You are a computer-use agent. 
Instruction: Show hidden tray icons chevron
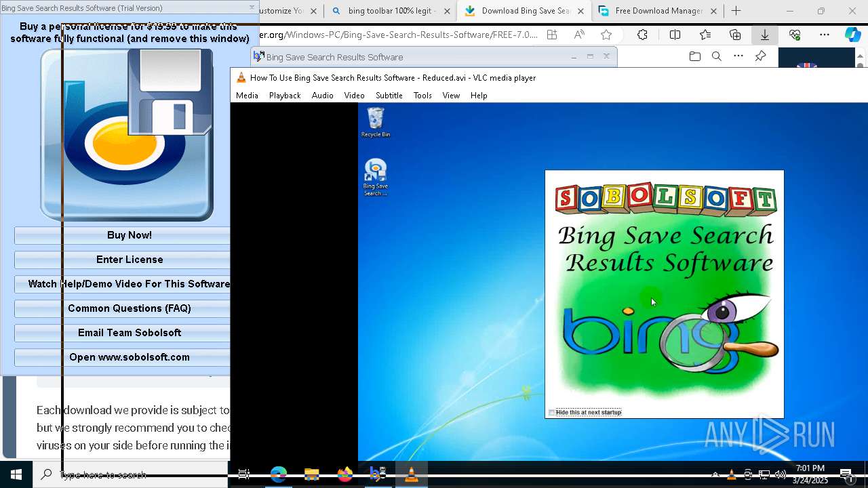click(715, 474)
